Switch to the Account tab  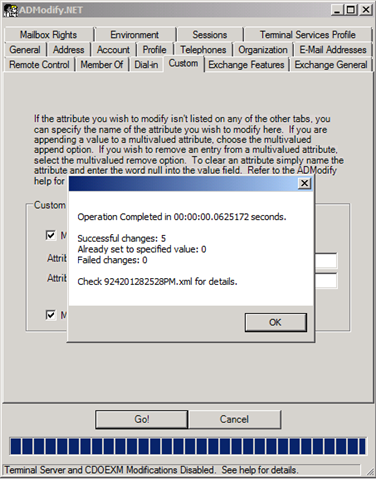point(113,50)
